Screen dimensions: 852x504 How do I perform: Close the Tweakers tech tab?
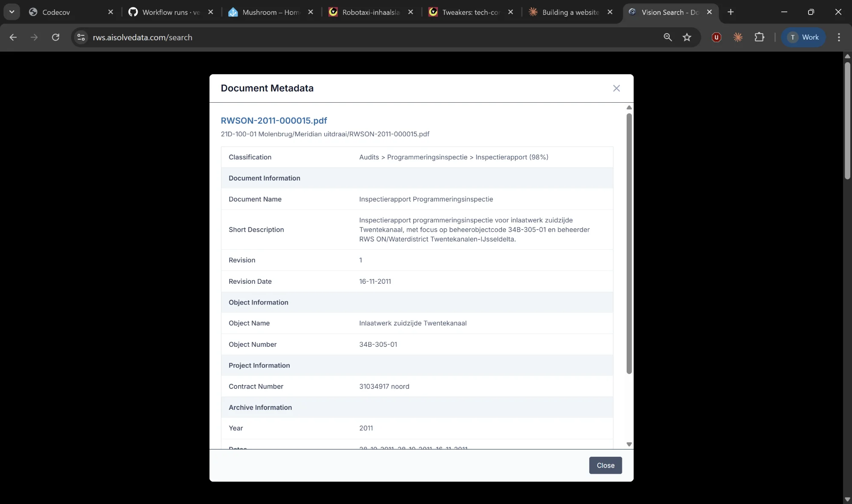click(x=510, y=12)
